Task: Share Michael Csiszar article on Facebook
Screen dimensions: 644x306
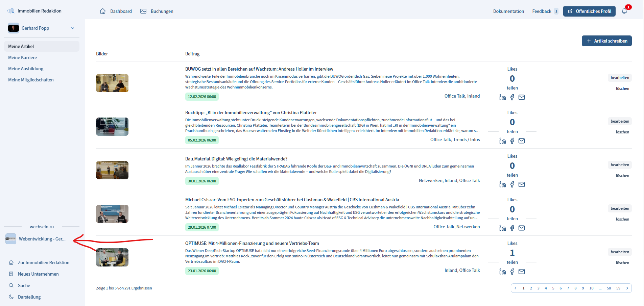Action: point(512,228)
